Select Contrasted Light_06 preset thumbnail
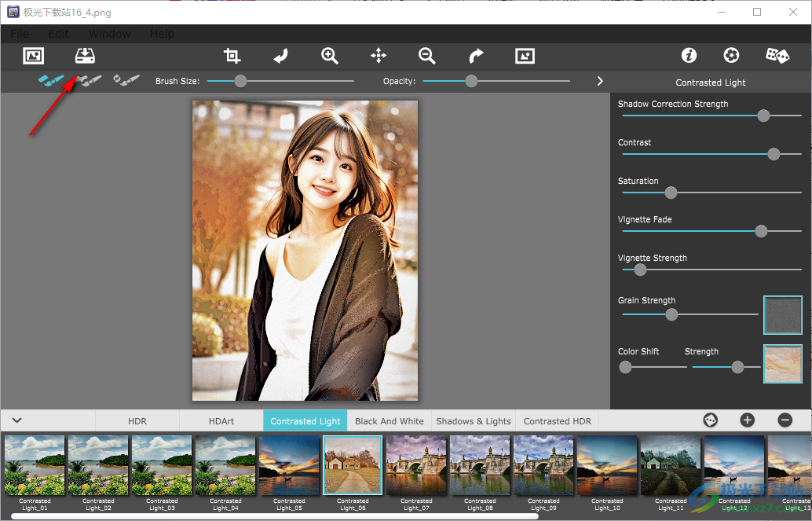The height and width of the screenshot is (521, 812). [x=353, y=465]
